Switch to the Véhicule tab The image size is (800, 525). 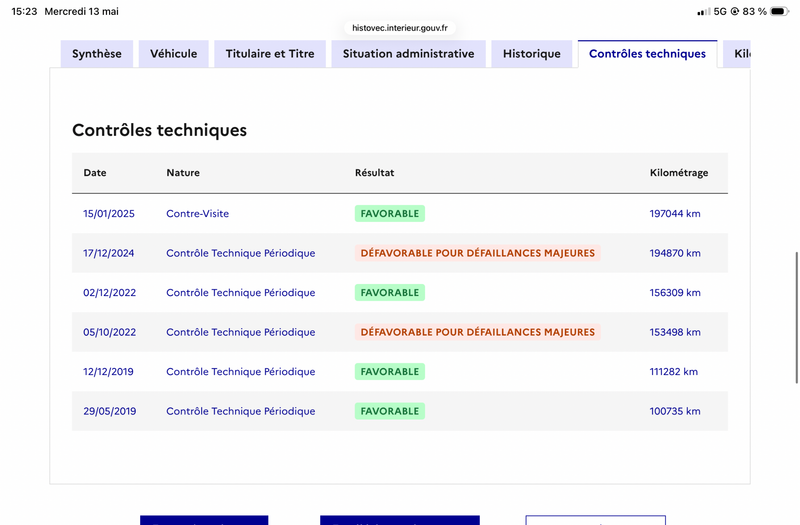pyautogui.click(x=173, y=54)
